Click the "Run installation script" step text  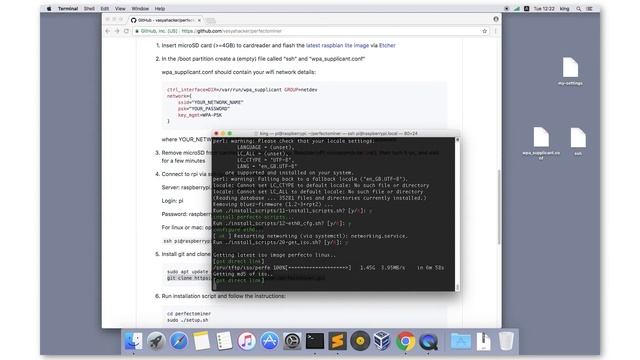[x=223, y=296]
